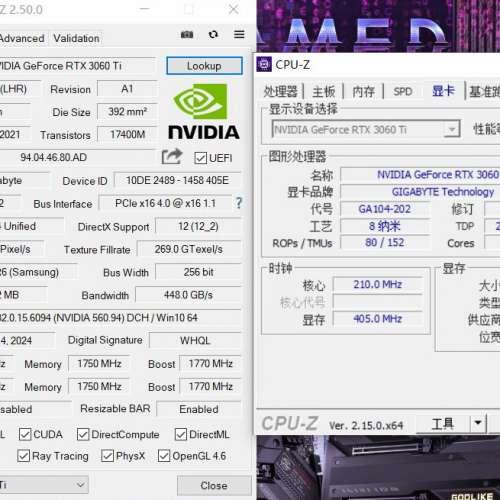Click the Texture Fillrate 269.0 GTexel/s value
Screen dimensions: 500x500
pos(189,249)
